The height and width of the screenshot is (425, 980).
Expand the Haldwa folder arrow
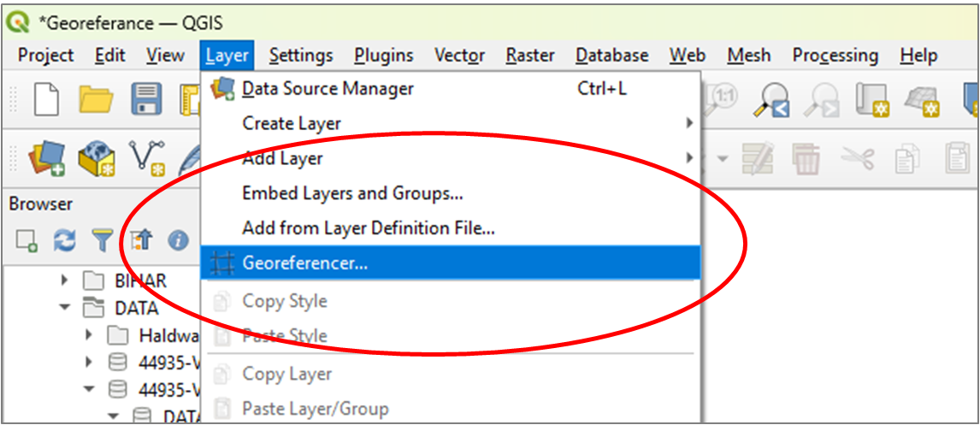pyautogui.click(x=88, y=335)
